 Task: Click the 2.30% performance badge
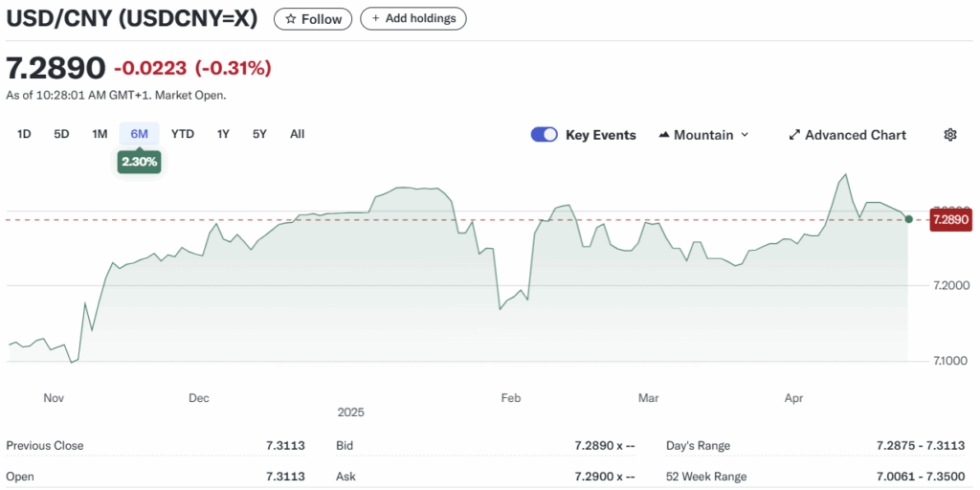pos(139,163)
